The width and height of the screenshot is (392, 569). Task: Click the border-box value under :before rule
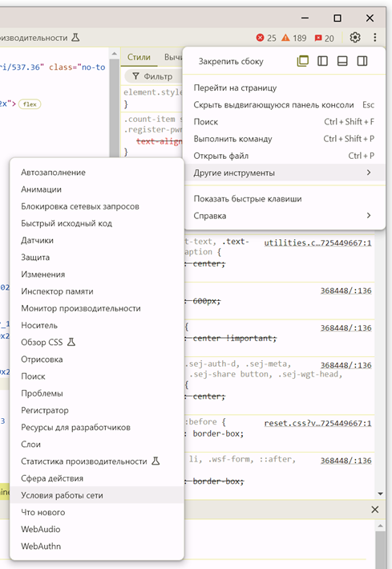click(x=218, y=433)
